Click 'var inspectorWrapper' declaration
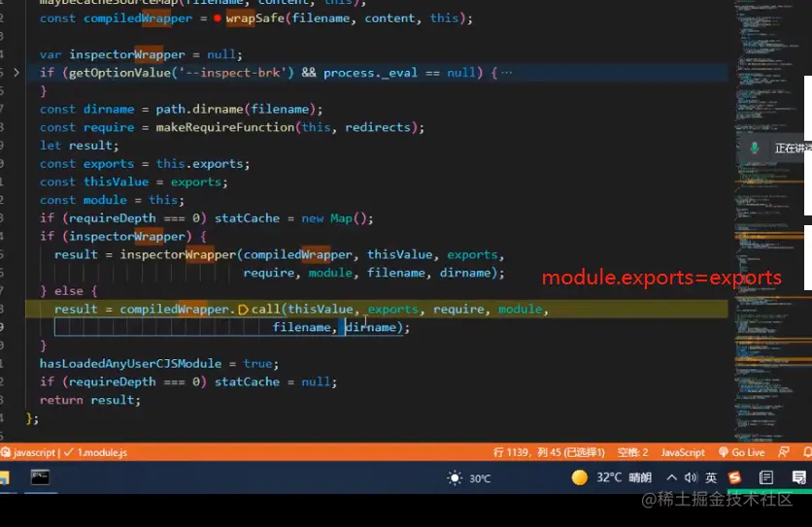 [x=113, y=55]
